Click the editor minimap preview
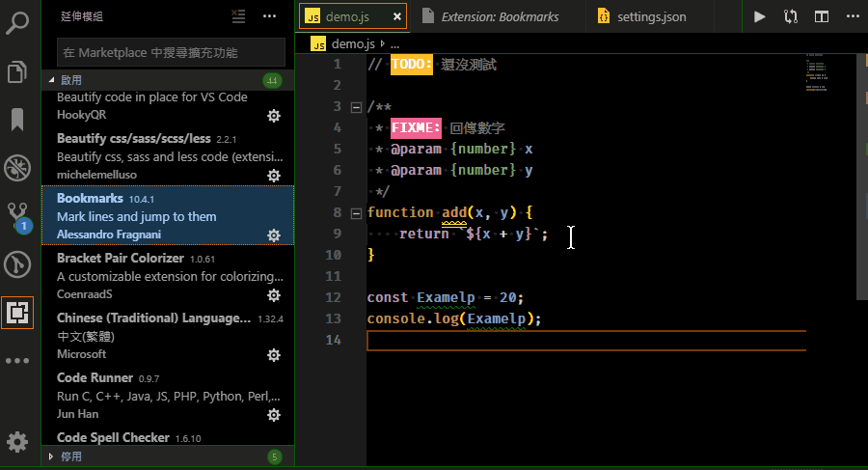The image size is (868, 470). (x=816, y=72)
